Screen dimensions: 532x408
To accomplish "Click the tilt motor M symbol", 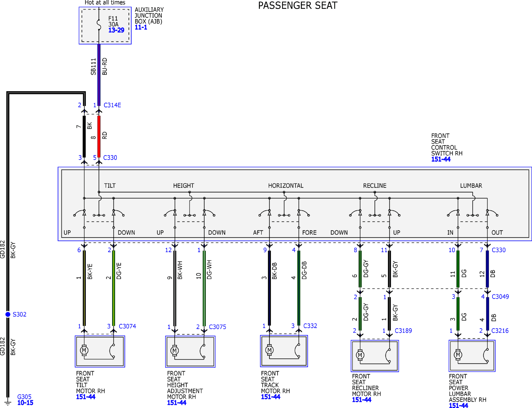I will [x=84, y=350].
